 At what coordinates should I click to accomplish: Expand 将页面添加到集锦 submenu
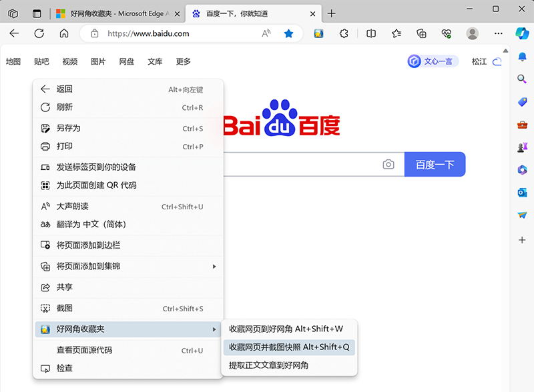pos(127,266)
